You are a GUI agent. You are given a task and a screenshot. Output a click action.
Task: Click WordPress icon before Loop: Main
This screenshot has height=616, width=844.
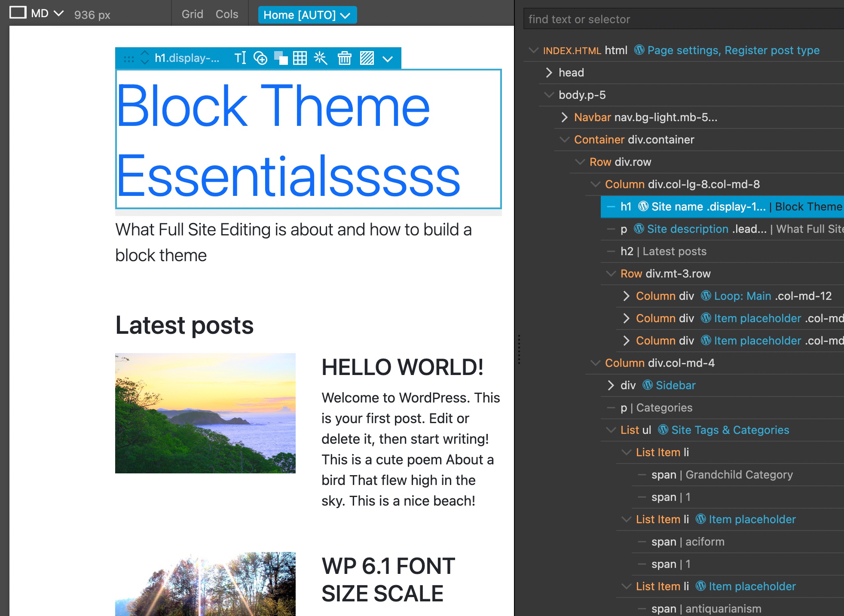[x=706, y=296]
